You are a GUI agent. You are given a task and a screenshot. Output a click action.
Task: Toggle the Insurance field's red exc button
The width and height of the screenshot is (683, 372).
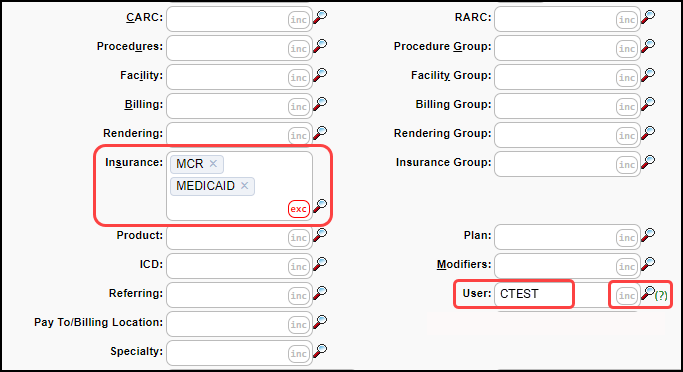click(298, 209)
